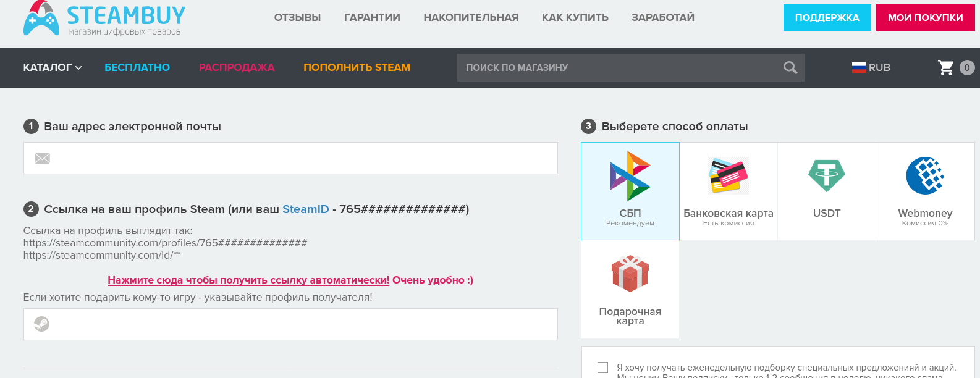The image size is (980, 378).
Task: Tick the weekly offers subscription checkbox
Action: tap(603, 367)
